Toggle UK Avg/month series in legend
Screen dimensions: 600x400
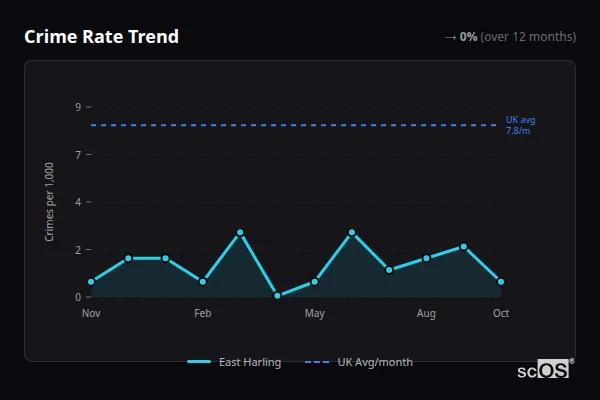pos(359,362)
